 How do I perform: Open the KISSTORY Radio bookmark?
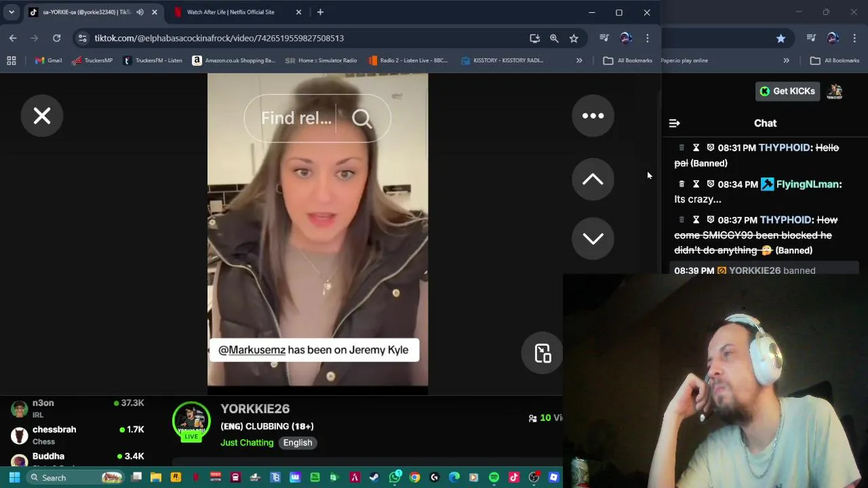[502, 60]
